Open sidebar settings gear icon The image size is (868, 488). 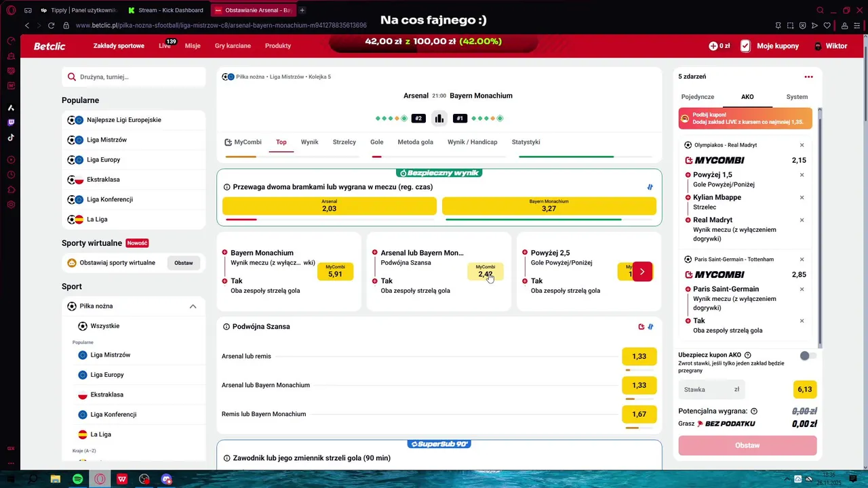[x=11, y=204]
